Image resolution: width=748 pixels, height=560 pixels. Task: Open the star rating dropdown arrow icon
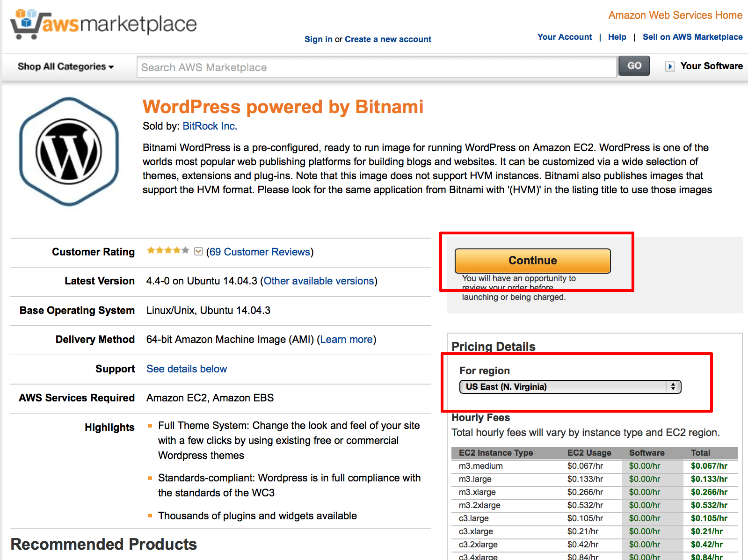tap(198, 252)
